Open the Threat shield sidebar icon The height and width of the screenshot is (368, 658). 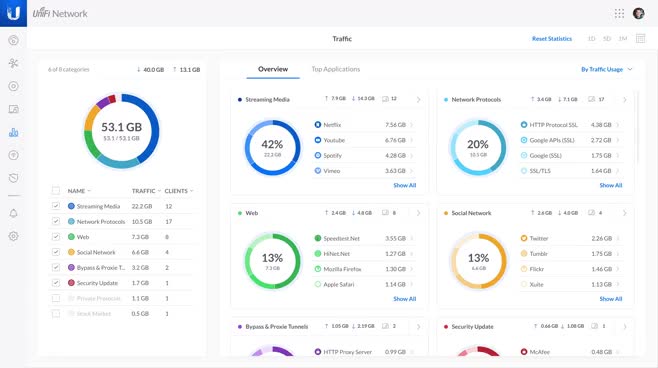tap(13, 178)
